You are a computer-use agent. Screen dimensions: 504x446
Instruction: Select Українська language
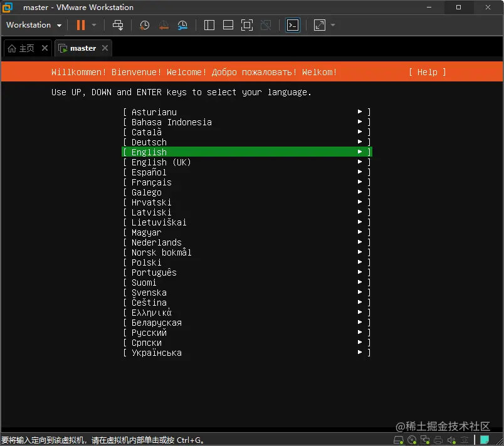[x=247, y=353]
